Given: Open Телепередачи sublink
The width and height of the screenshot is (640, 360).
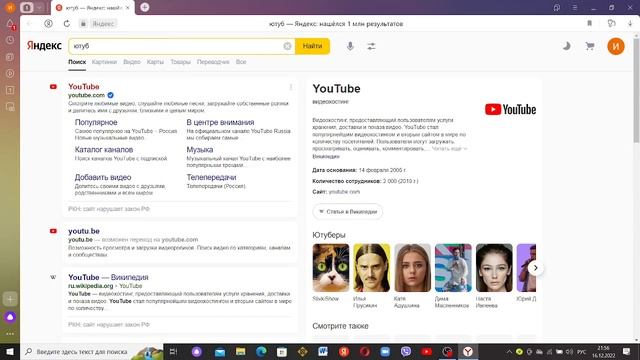Looking at the screenshot, I should (211, 178).
